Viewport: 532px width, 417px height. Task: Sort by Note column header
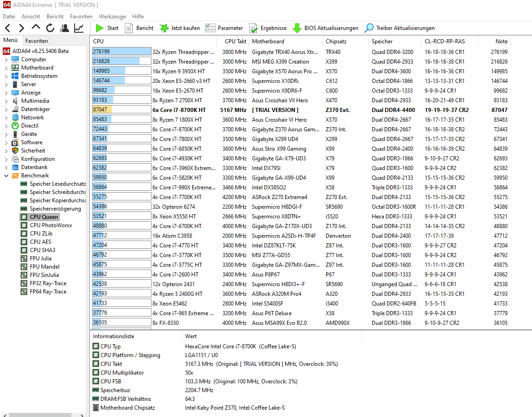[x=495, y=41]
